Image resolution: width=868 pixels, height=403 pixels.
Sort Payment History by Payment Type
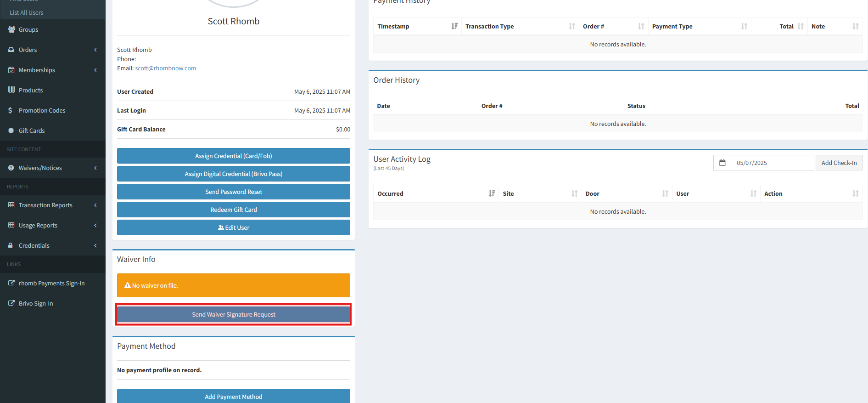tap(672, 26)
